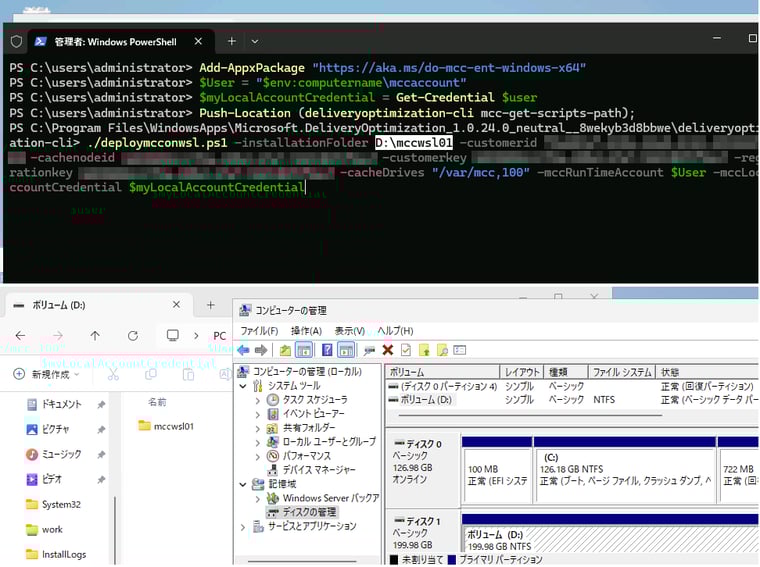This screenshot has height=567, width=760.
Task: Close the administrator PowerShell tab
Action: coord(198,42)
